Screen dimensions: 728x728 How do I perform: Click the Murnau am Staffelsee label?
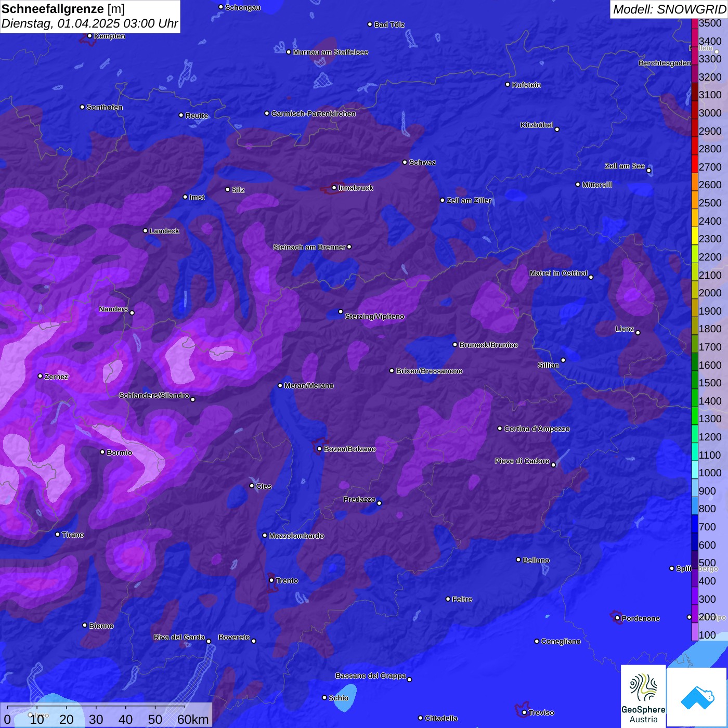click(x=330, y=52)
